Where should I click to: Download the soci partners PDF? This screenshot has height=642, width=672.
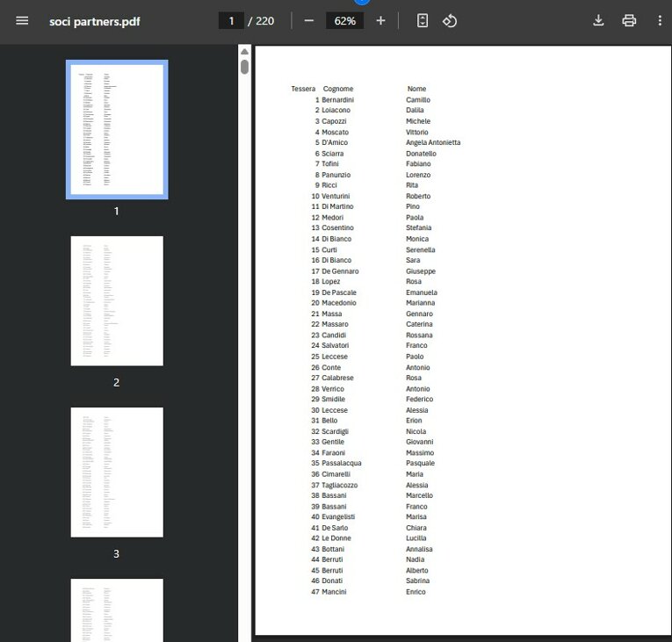click(598, 20)
